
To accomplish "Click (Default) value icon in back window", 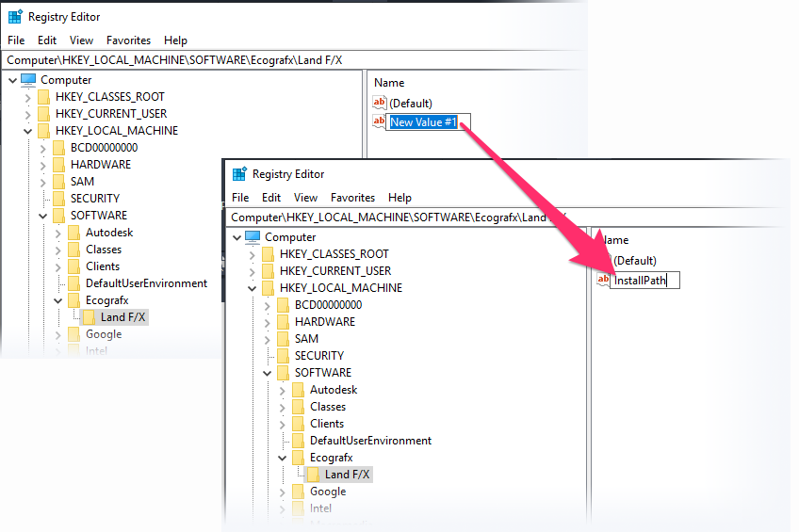I will point(380,103).
